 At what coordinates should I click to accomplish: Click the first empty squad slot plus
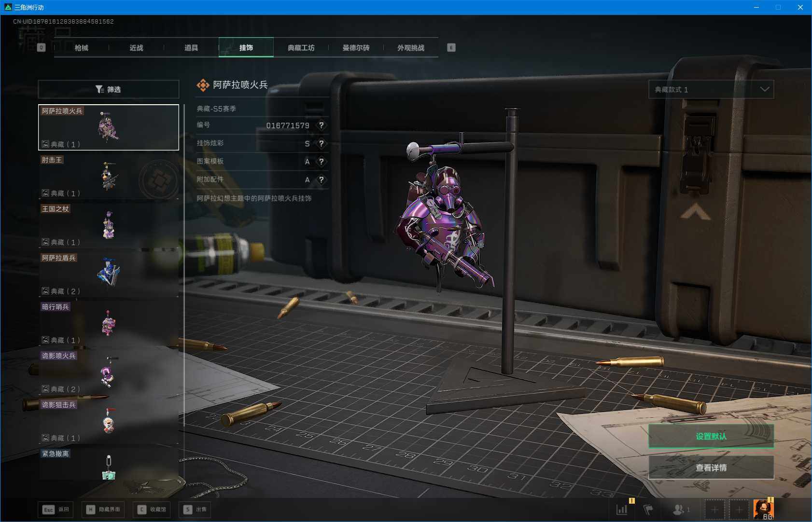click(714, 509)
